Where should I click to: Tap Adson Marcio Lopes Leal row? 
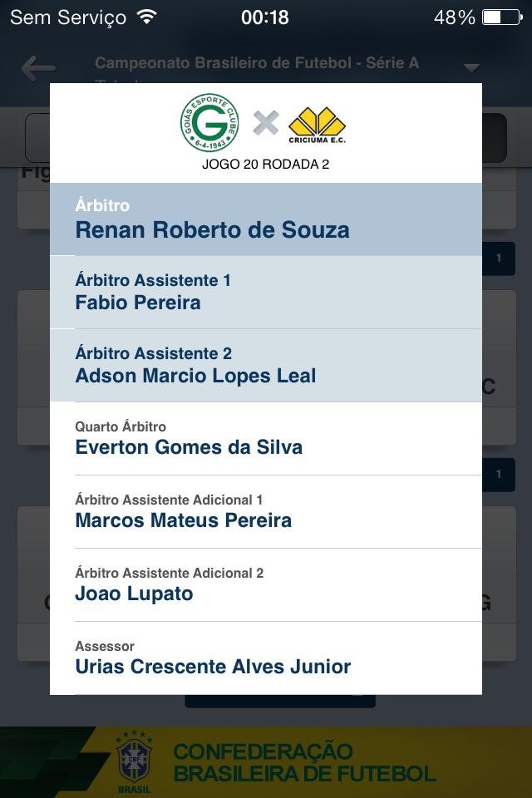pos(266,365)
